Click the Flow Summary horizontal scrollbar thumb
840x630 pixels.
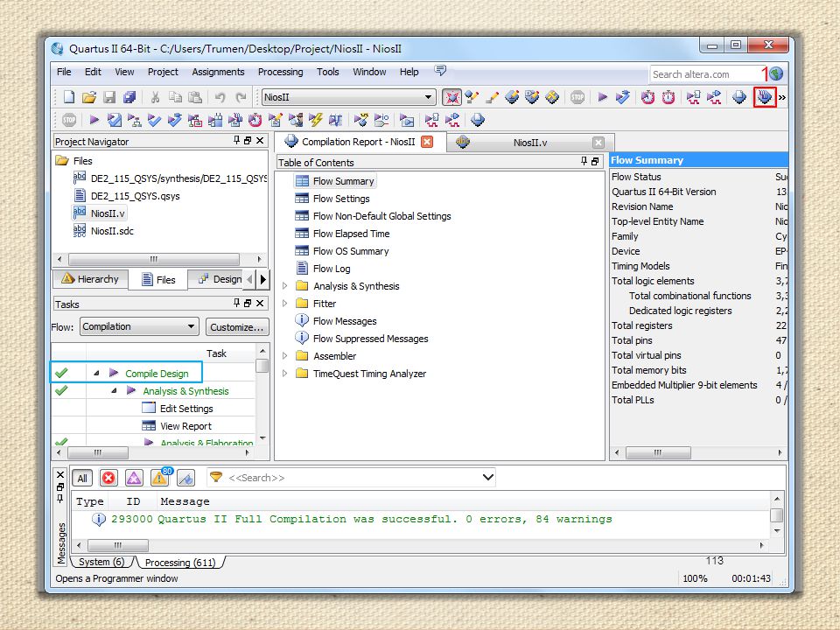658,452
